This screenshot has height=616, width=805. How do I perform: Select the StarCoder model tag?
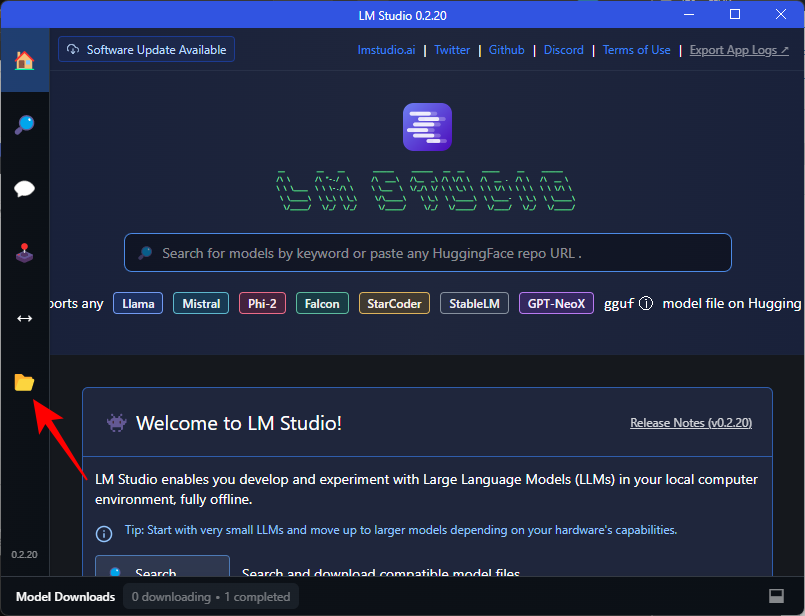394,303
